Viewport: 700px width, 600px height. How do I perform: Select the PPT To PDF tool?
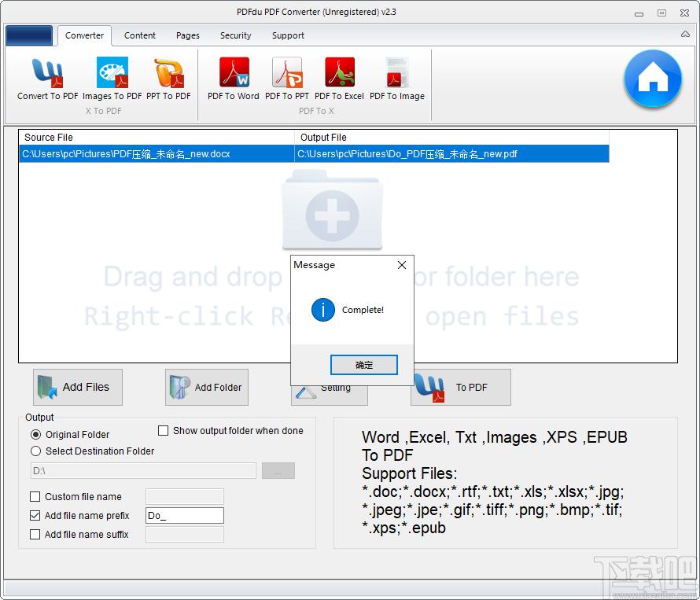click(x=168, y=79)
